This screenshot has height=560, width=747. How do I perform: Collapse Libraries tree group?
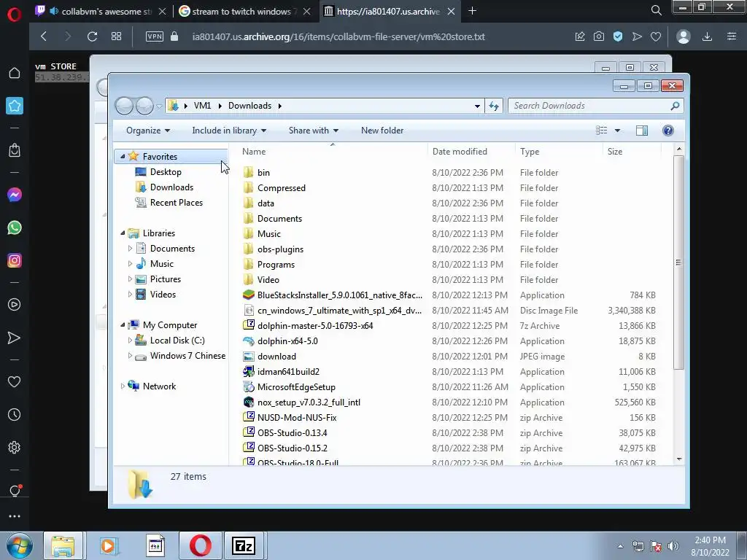[x=123, y=233]
